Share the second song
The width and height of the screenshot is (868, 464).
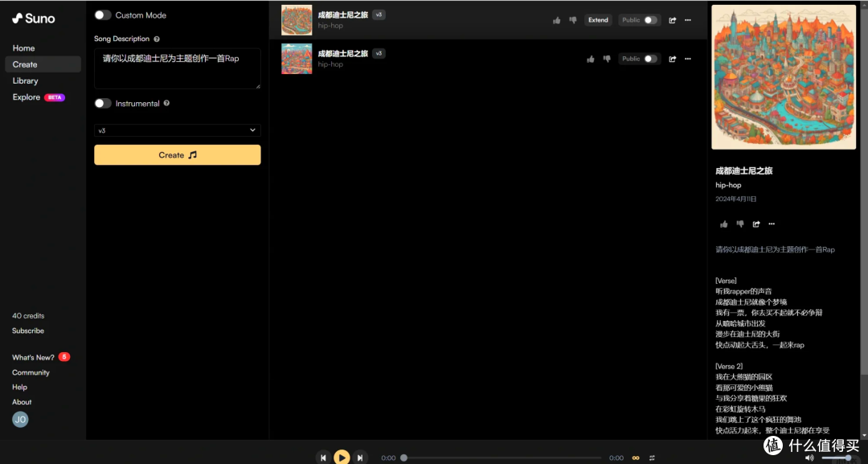click(672, 59)
